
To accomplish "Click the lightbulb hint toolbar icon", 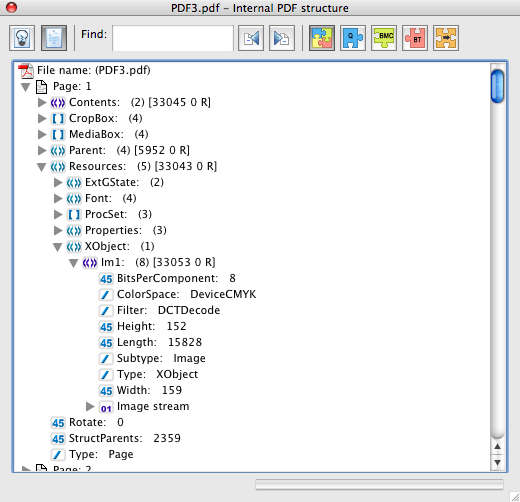I will click(x=22, y=38).
